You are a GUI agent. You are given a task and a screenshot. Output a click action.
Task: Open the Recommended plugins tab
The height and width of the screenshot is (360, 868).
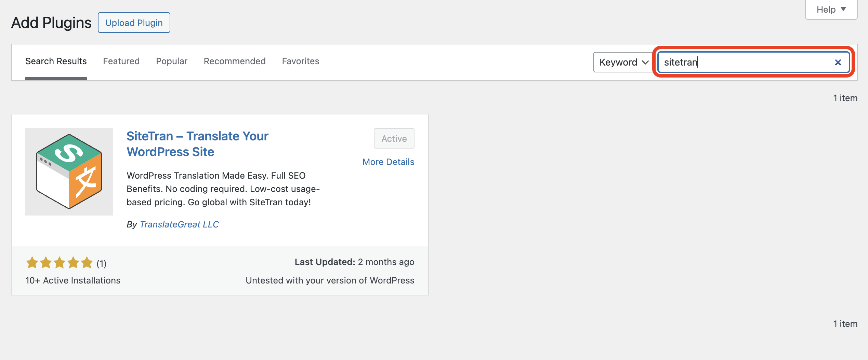pyautogui.click(x=235, y=61)
